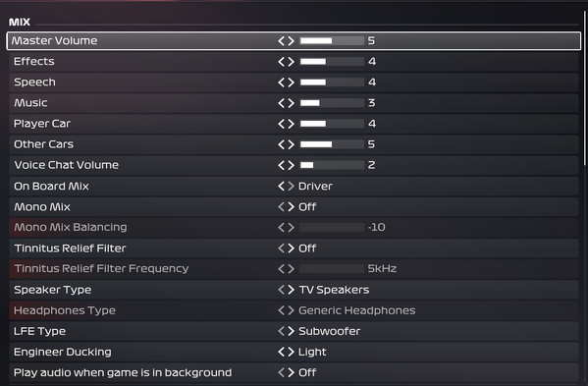The image size is (588, 386).
Task: Click the vertical scrollbar on the right
Action: pos(585,87)
